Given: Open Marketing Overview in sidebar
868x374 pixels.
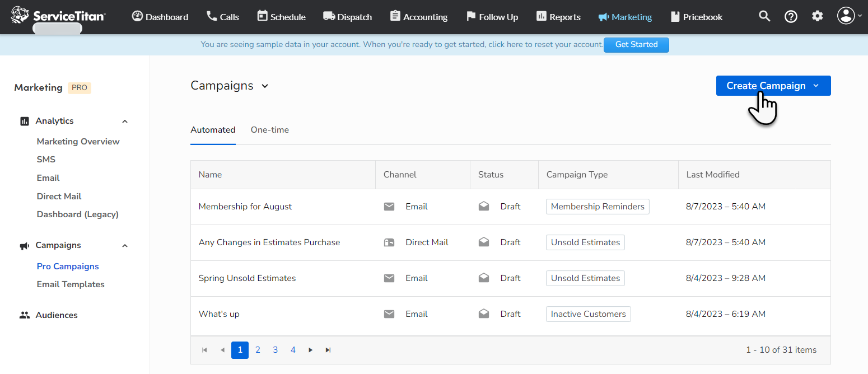Looking at the screenshot, I should [x=78, y=142].
